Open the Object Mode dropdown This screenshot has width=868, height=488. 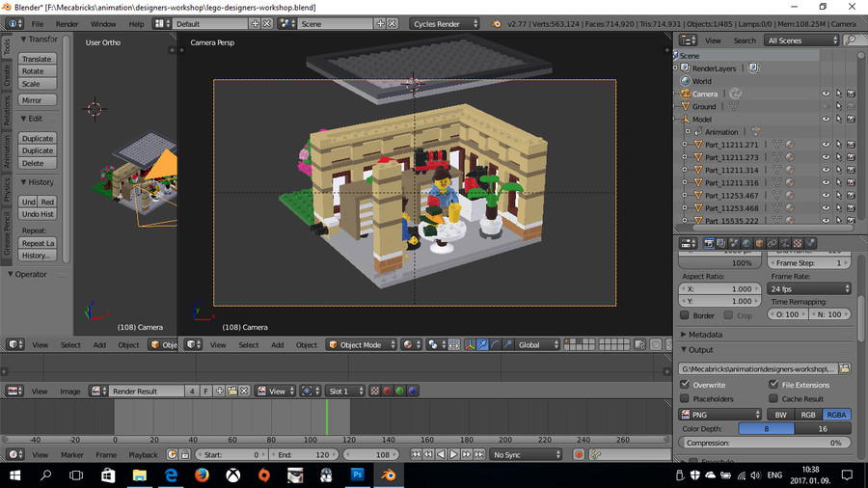click(x=362, y=344)
